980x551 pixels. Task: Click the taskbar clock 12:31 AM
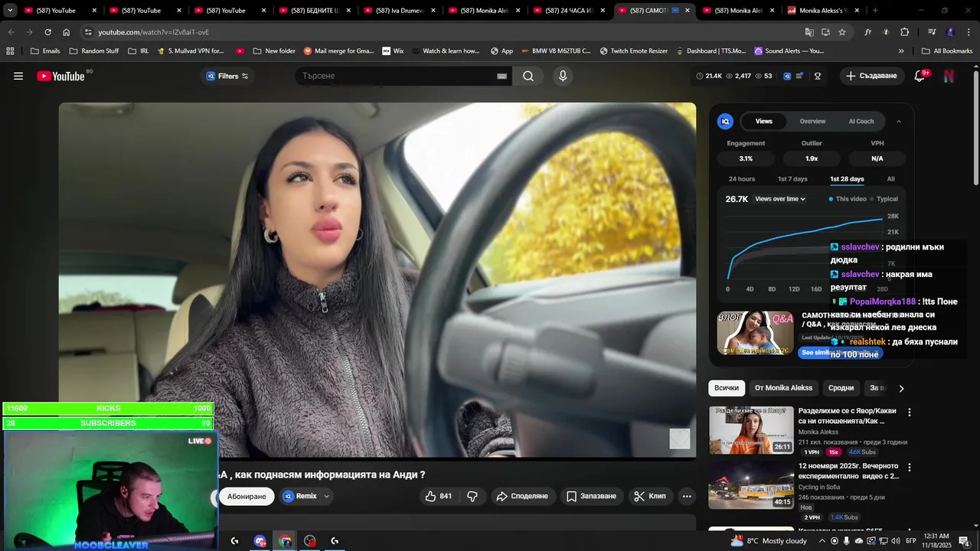(x=936, y=541)
